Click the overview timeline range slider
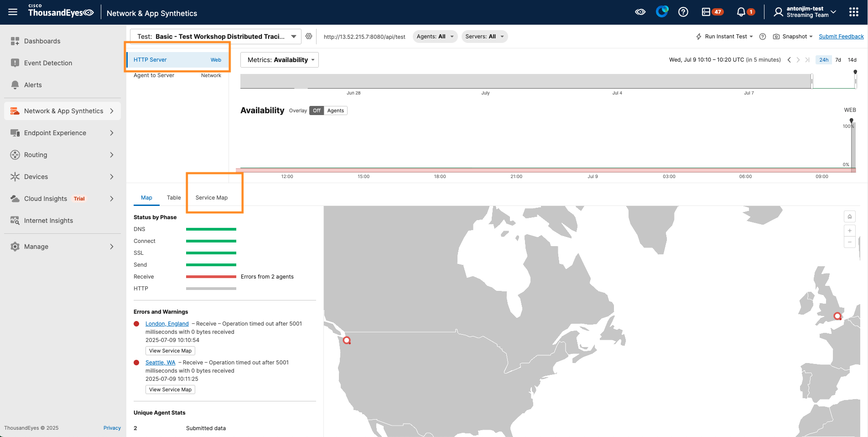Image resolution: width=868 pixels, height=437 pixels. click(833, 81)
